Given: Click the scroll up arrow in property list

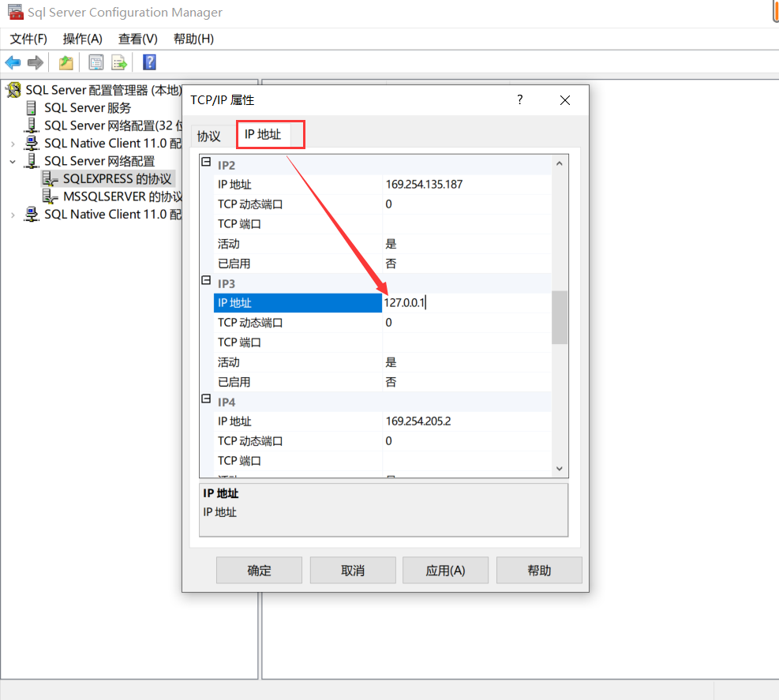Looking at the screenshot, I should [560, 163].
